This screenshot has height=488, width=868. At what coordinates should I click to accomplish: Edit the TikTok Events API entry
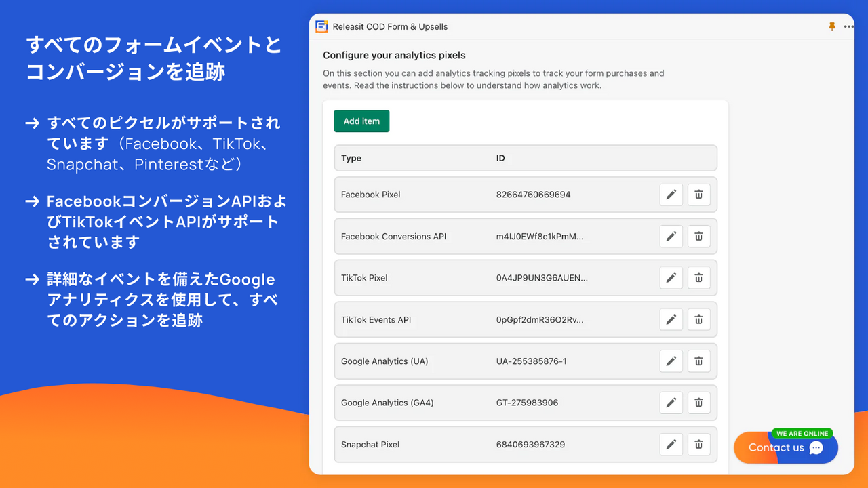(671, 320)
